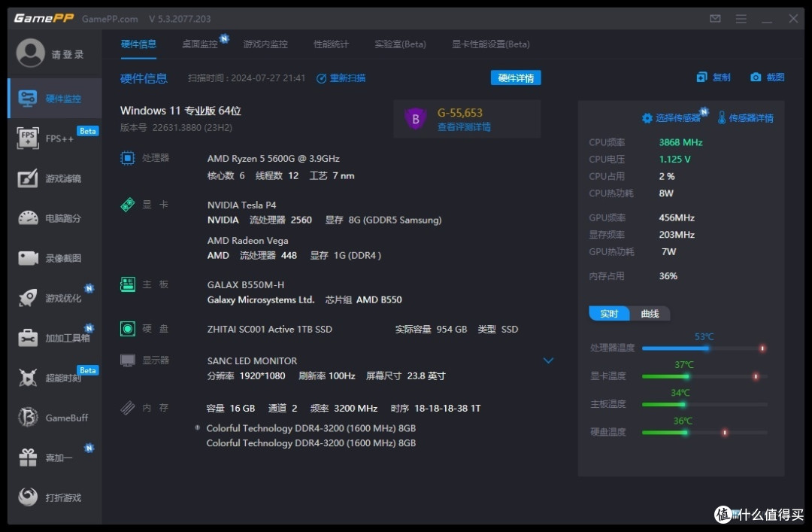This screenshot has height=532, width=812.
Task: Open 游戏优化 rocket icon in the sidebar
Action: click(28, 298)
